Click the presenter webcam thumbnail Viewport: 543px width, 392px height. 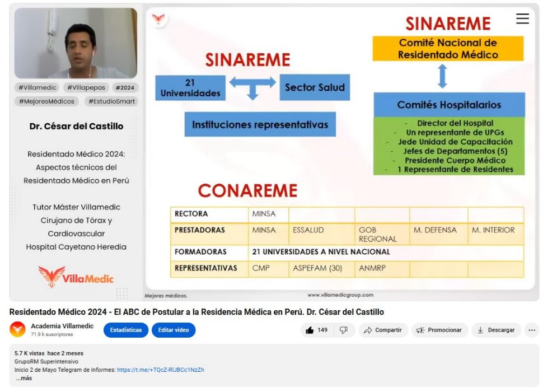pyautogui.click(x=76, y=43)
